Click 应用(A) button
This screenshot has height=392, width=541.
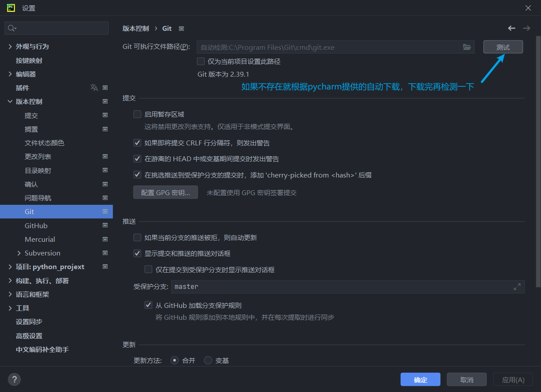pyautogui.click(x=513, y=380)
